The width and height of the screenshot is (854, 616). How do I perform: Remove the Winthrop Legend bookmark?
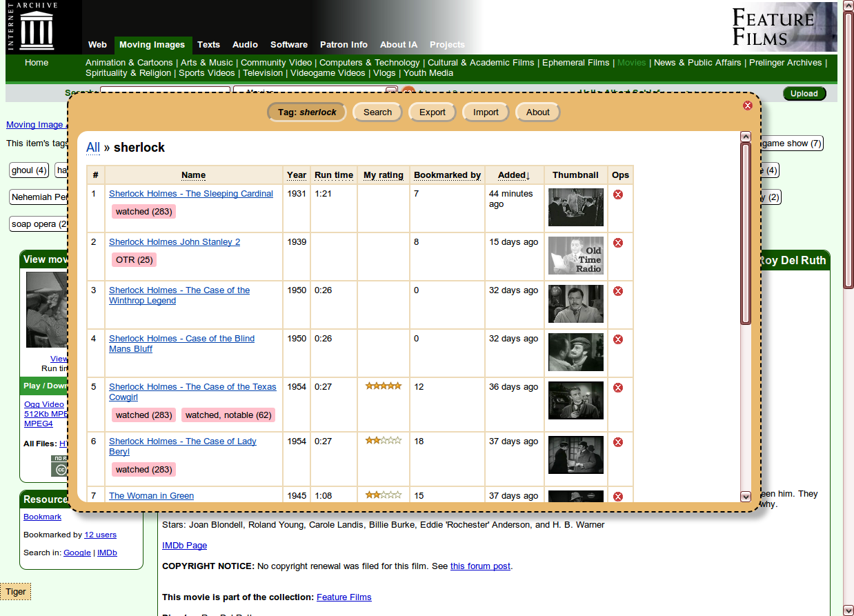coord(618,291)
